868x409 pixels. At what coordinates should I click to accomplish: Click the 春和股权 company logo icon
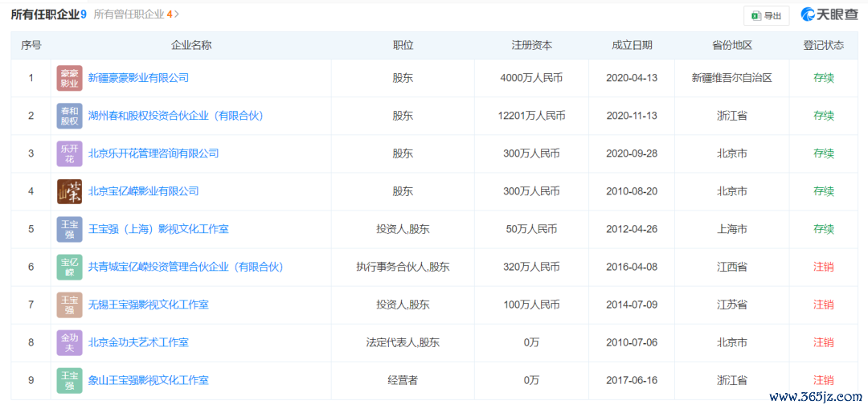69,116
